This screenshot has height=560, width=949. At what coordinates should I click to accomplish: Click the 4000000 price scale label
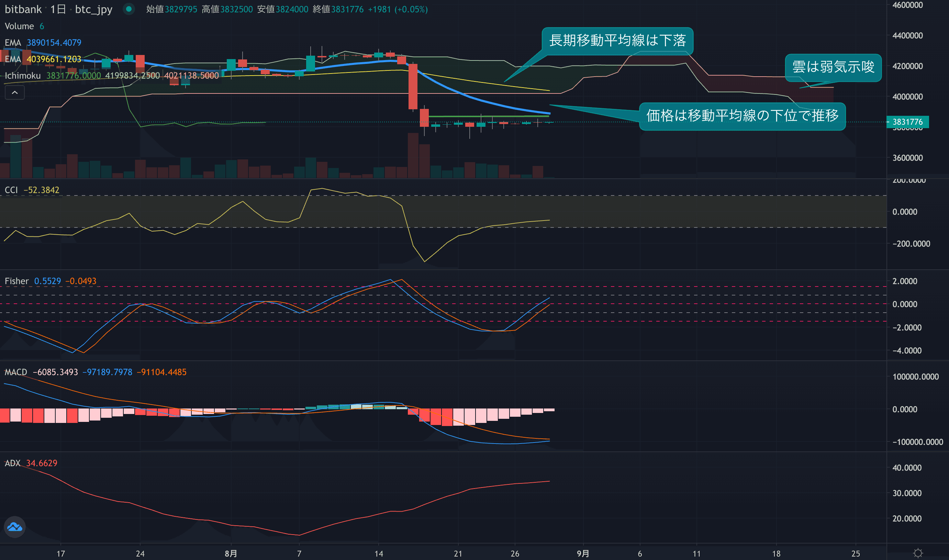(907, 97)
